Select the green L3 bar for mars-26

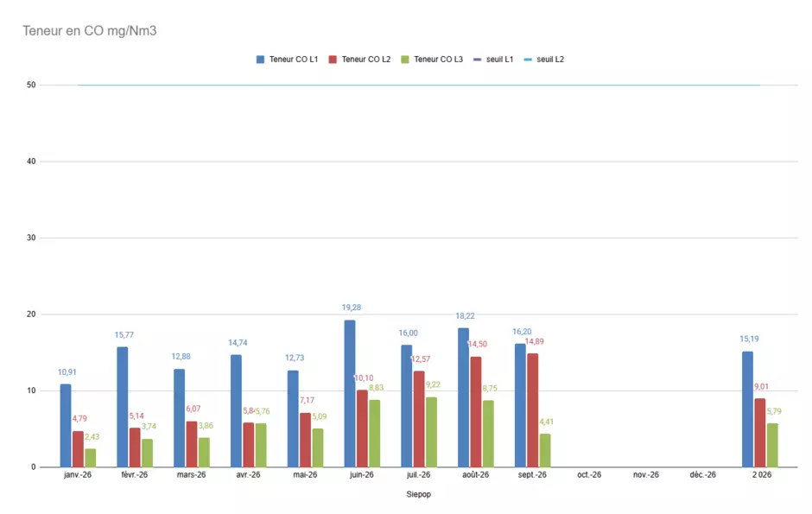tap(204, 453)
